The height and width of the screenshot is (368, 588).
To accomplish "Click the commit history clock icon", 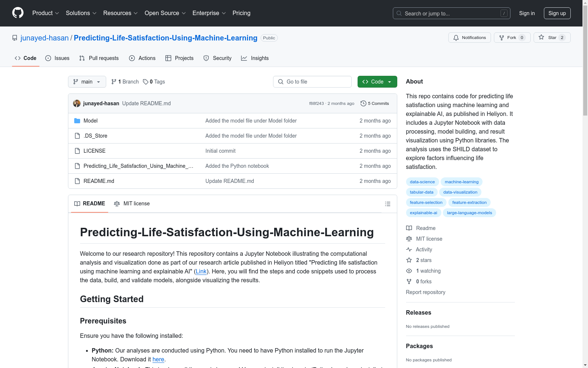I will [x=363, y=103].
